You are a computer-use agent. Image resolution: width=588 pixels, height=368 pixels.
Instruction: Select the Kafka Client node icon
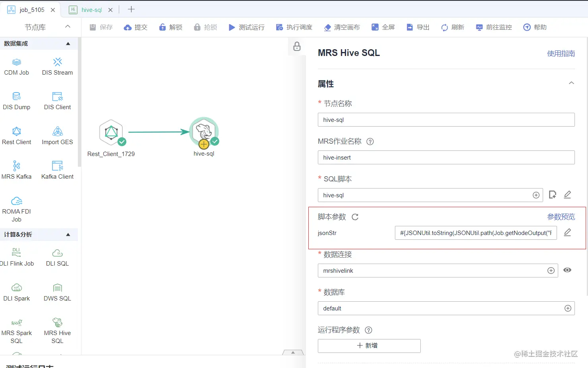tap(58, 166)
